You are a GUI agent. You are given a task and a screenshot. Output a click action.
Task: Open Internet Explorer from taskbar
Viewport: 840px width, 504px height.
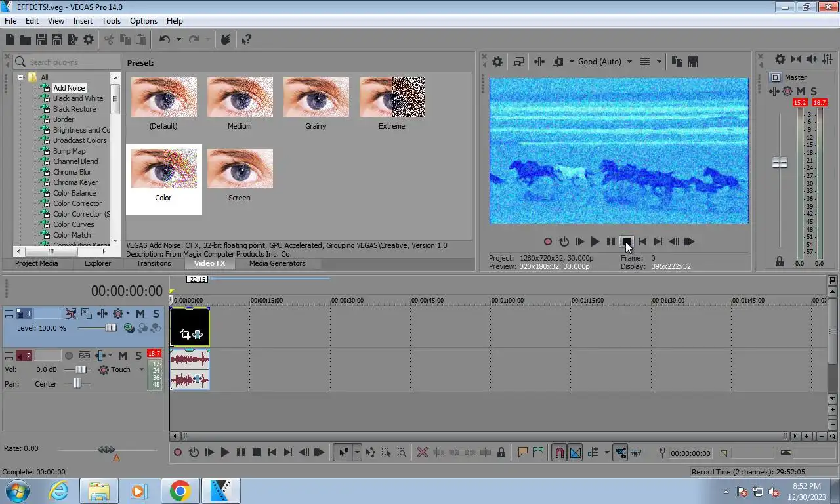(59, 491)
